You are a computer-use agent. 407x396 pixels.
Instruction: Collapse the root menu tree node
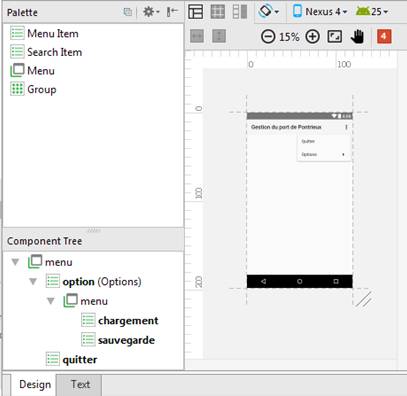point(15,262)
